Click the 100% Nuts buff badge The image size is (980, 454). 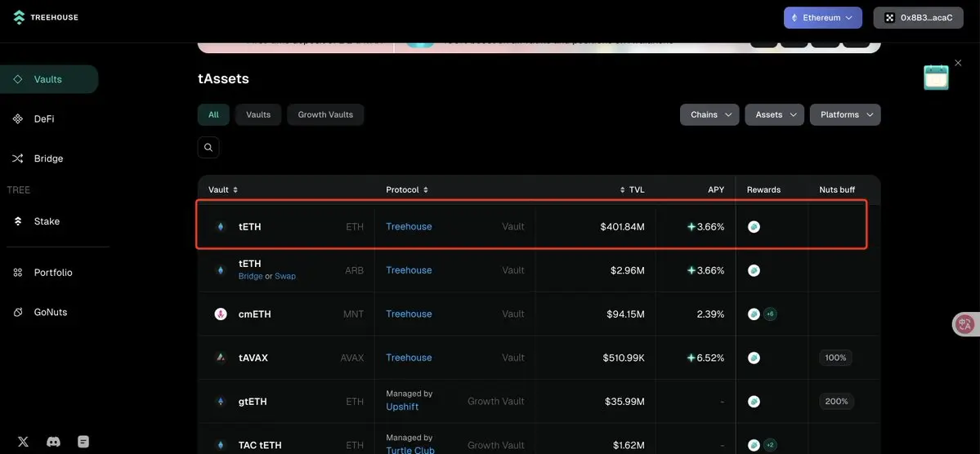point(835,358)
